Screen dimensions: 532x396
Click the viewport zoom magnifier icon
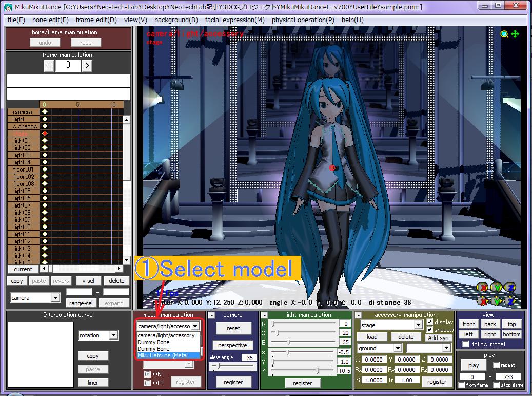[504, 34]
